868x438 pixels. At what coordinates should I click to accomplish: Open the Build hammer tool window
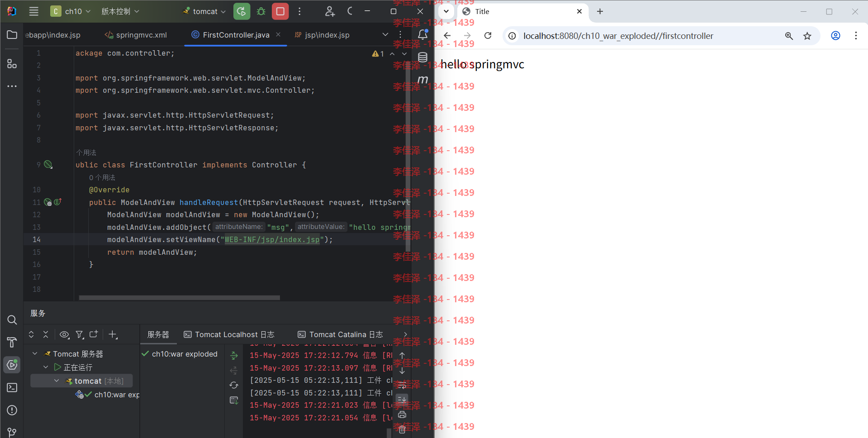click(x=12, y=343)
